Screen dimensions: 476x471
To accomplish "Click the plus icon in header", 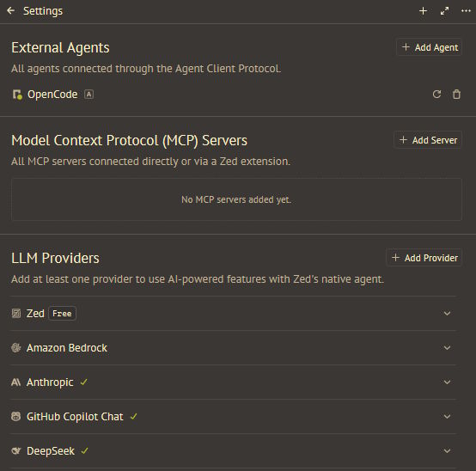I will tap(423, 11).
